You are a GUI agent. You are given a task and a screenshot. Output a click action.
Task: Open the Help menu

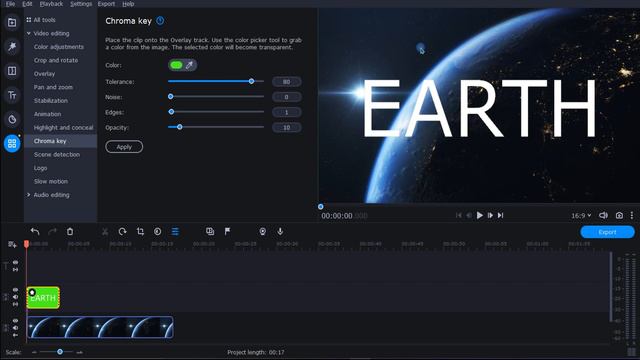128,4
